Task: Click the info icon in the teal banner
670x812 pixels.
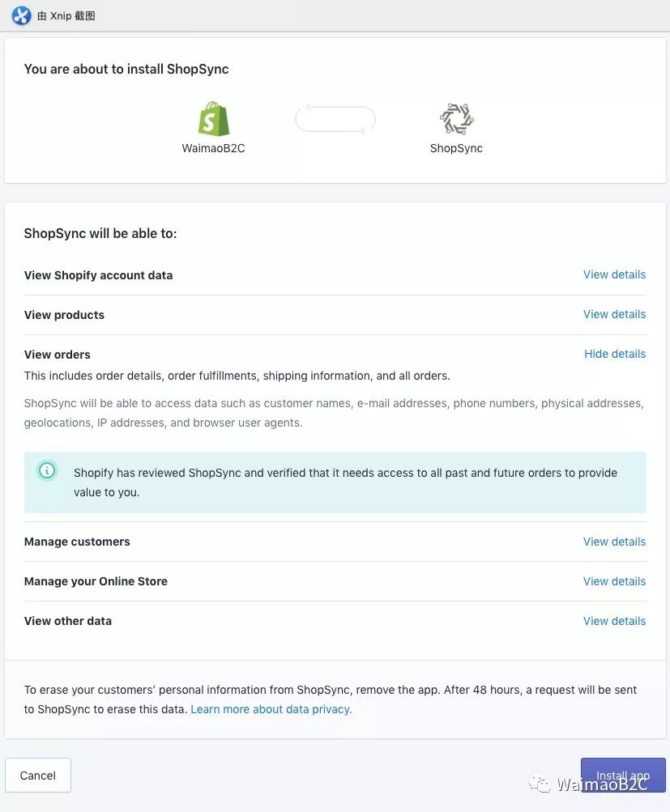Action: click(48, 470)
